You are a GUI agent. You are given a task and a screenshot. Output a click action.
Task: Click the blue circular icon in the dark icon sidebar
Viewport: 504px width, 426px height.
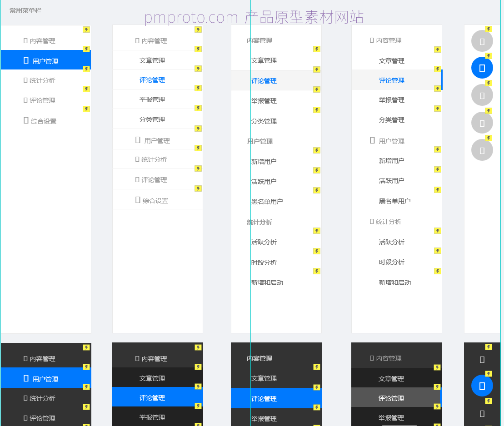pyautogui.click(x=482, y=386)
